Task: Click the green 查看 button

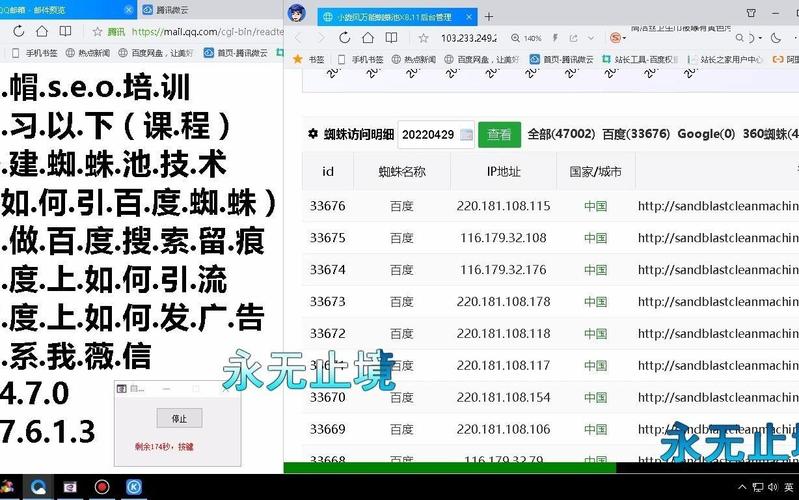Action: 500,135
